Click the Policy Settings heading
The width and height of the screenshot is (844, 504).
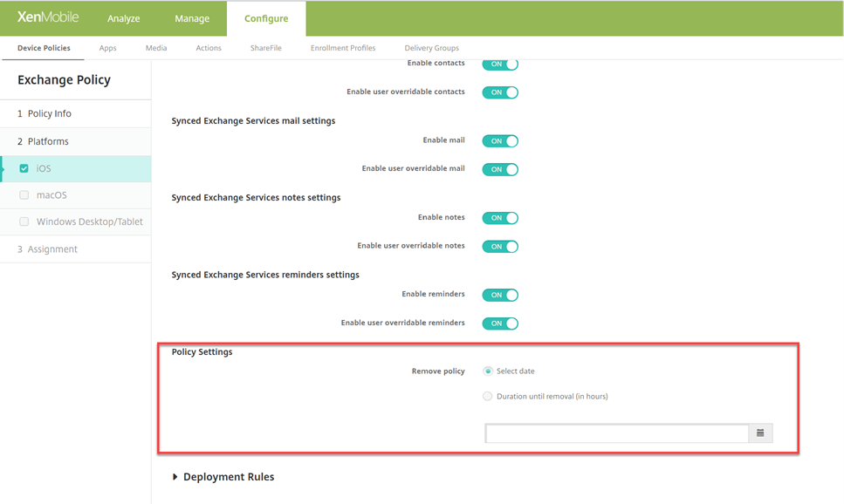pyautogui.click(x=202, y=351)
